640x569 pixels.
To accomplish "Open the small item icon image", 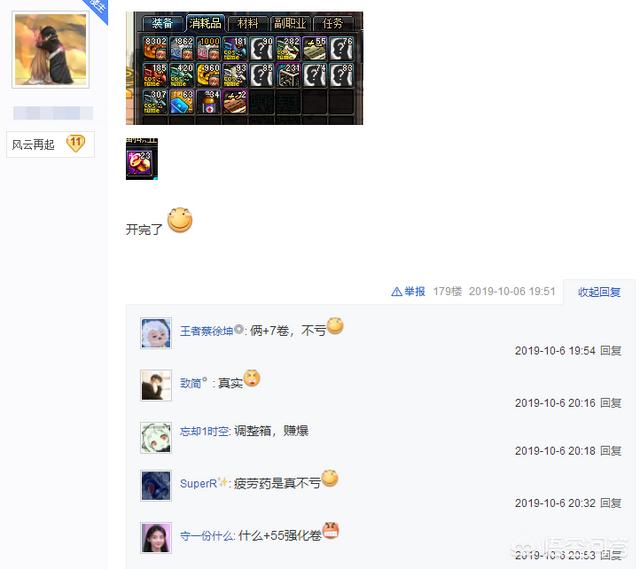I will point(142,159).
